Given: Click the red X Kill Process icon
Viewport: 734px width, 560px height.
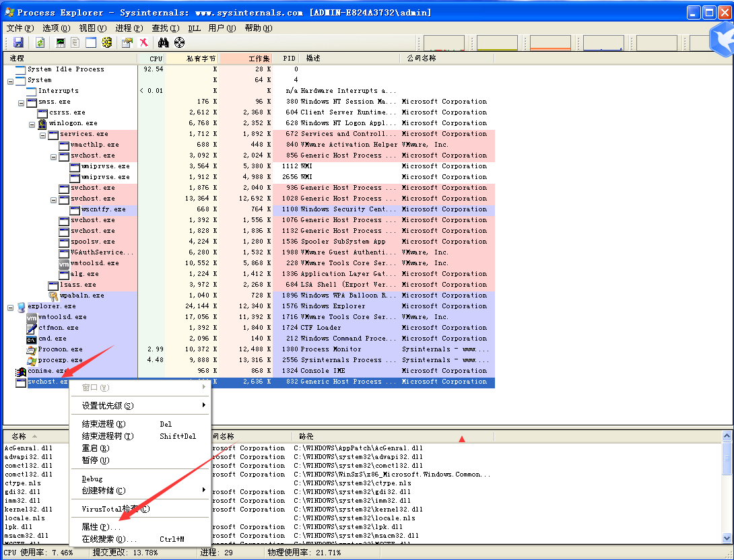Looking at the screenshot, I should point(143,42).
